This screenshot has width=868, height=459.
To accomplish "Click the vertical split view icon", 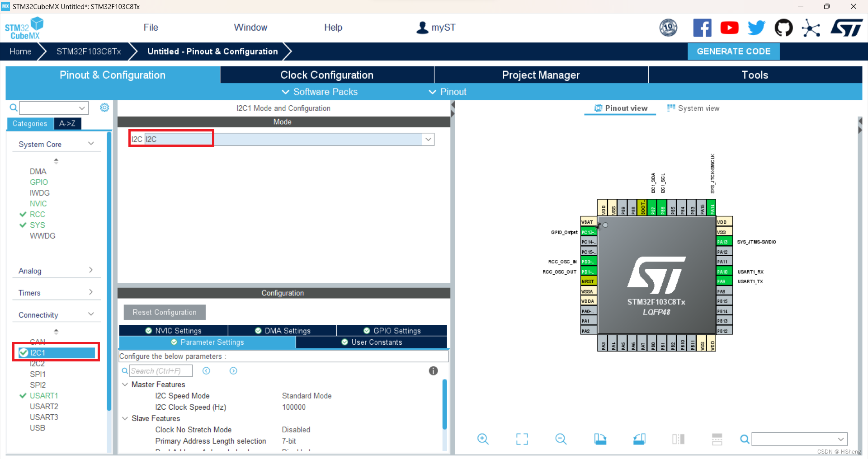I will click(x=717, y=439).
